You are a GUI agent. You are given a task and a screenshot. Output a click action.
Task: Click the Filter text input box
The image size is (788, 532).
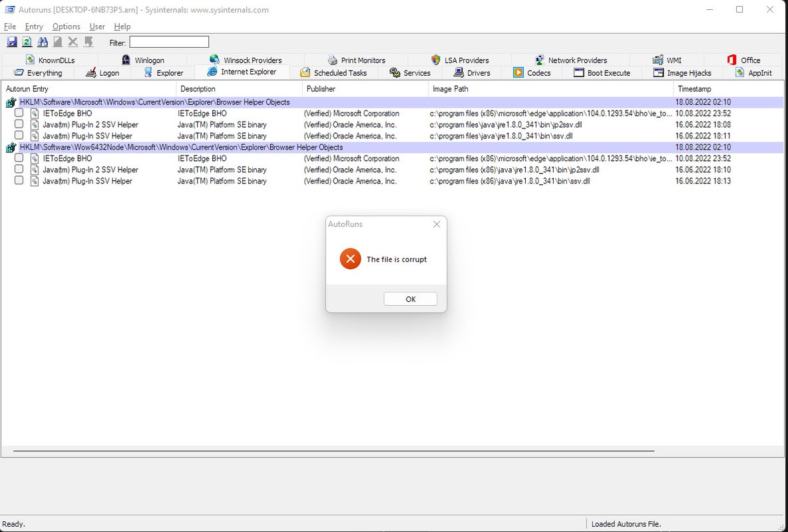[169, 42]
